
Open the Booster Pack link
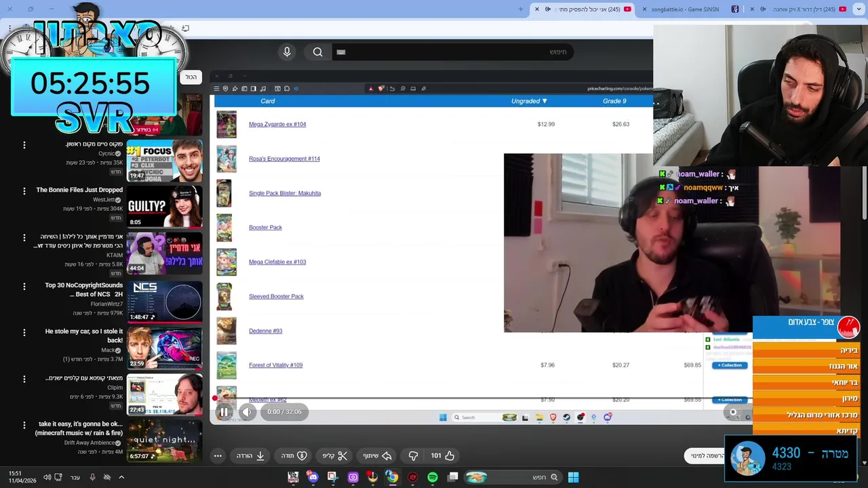pos(265,228)
